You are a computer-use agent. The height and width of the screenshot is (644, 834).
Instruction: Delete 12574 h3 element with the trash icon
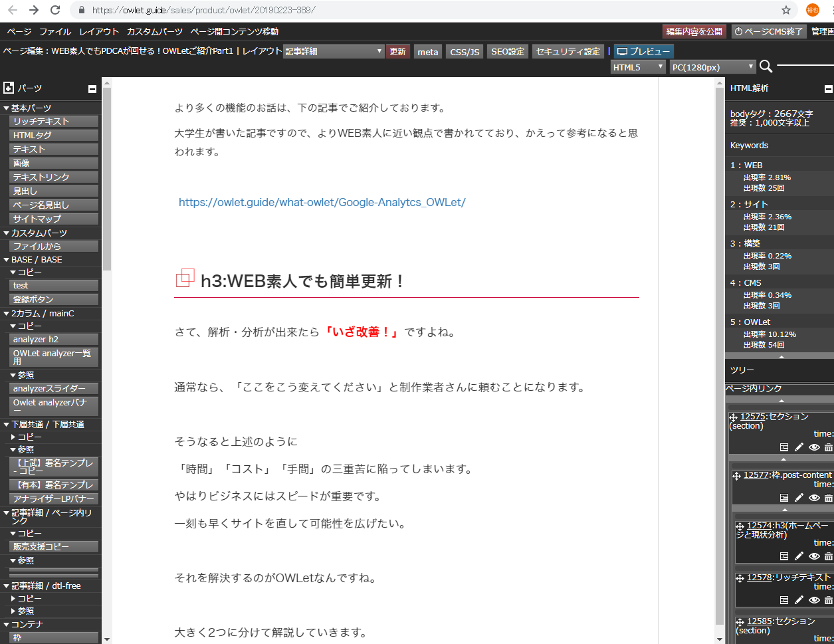(828, 556)
